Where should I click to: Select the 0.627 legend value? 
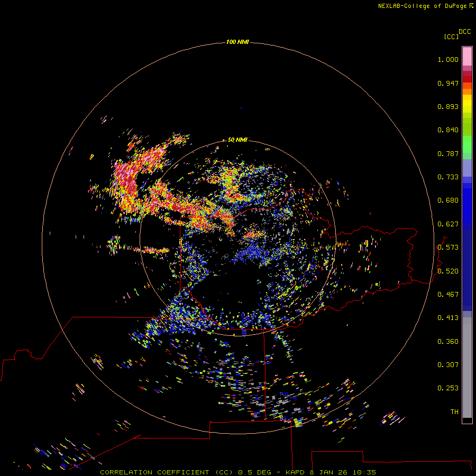tap(448, 224)
